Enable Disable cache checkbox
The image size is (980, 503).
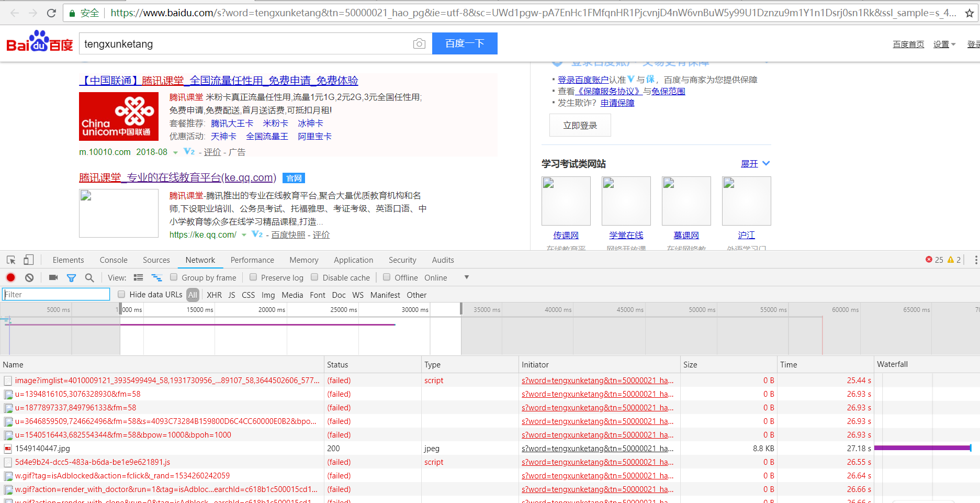(314, 277)
